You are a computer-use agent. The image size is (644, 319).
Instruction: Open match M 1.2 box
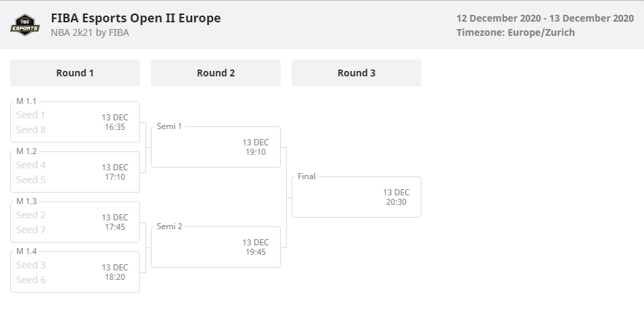74,172
